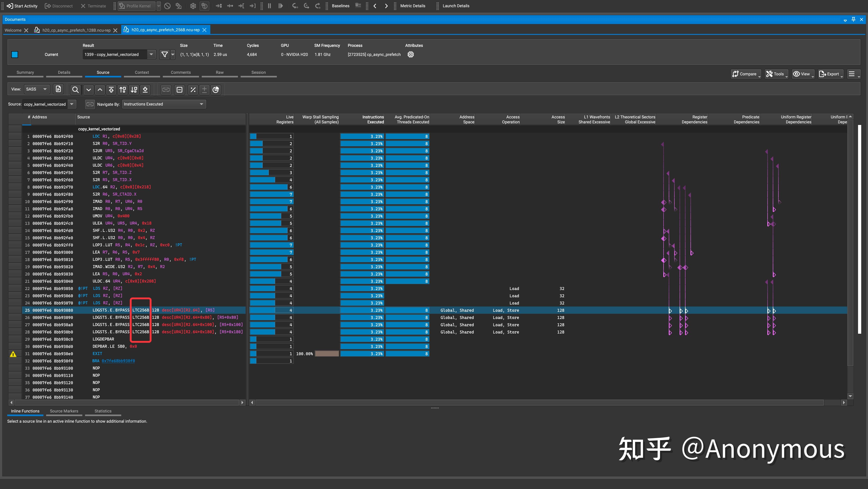Image resolution: width=868 pixels, height=489 pixels.
Task: Open the View SASS dropdown
Action: pyautogui.click(x=36, y=89)
